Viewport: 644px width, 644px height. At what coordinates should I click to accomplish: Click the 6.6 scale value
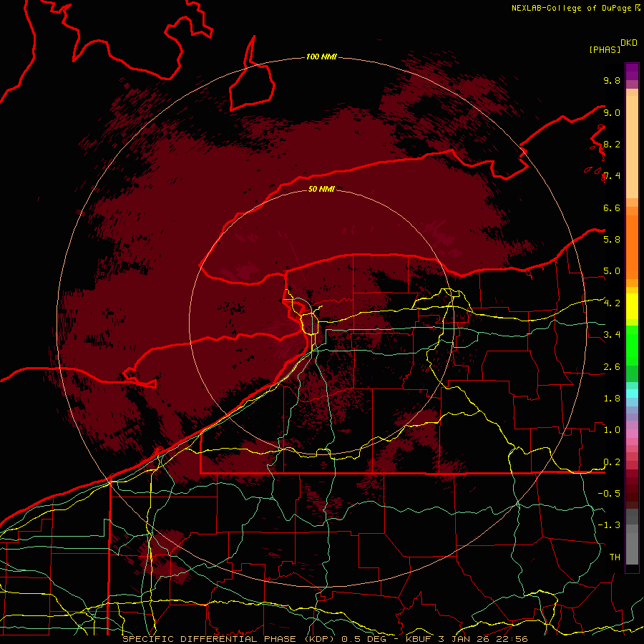click(612, 208)
